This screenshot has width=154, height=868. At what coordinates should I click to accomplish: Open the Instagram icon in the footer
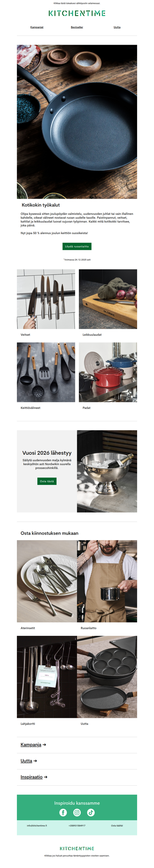click(77, 813)
